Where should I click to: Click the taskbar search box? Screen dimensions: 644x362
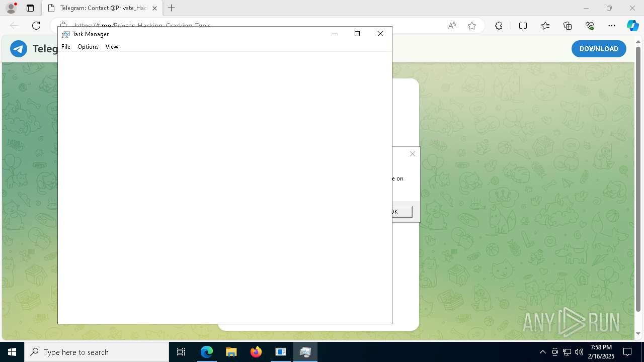point(97,352)
